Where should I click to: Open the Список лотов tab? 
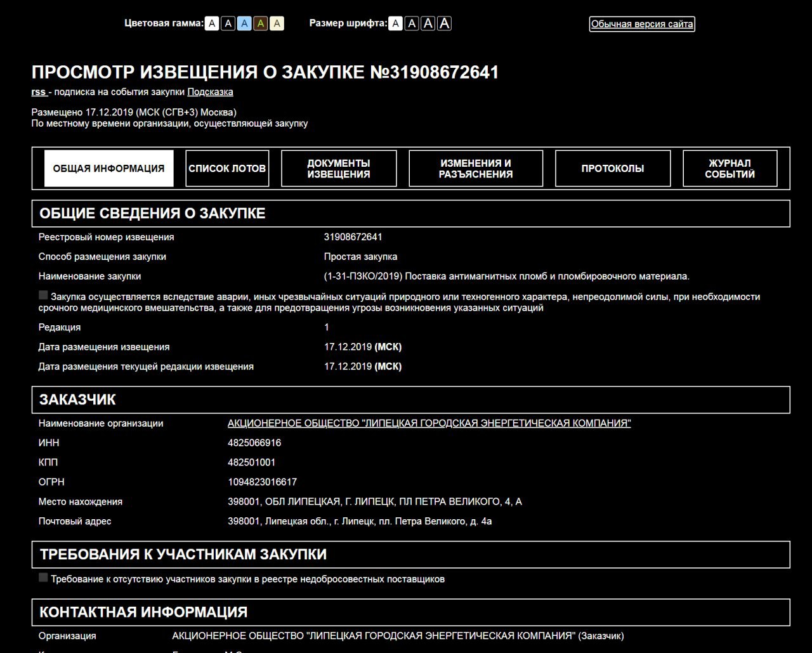227,168
